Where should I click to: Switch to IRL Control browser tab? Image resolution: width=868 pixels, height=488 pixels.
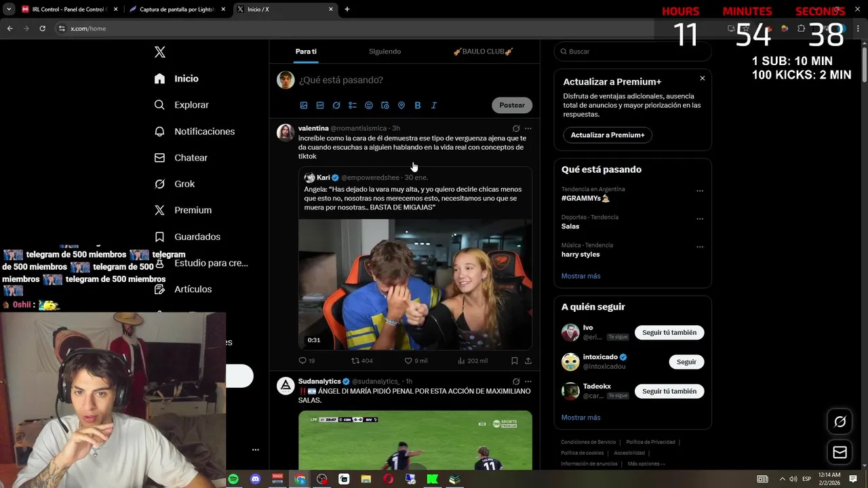[x=69, y=9]
